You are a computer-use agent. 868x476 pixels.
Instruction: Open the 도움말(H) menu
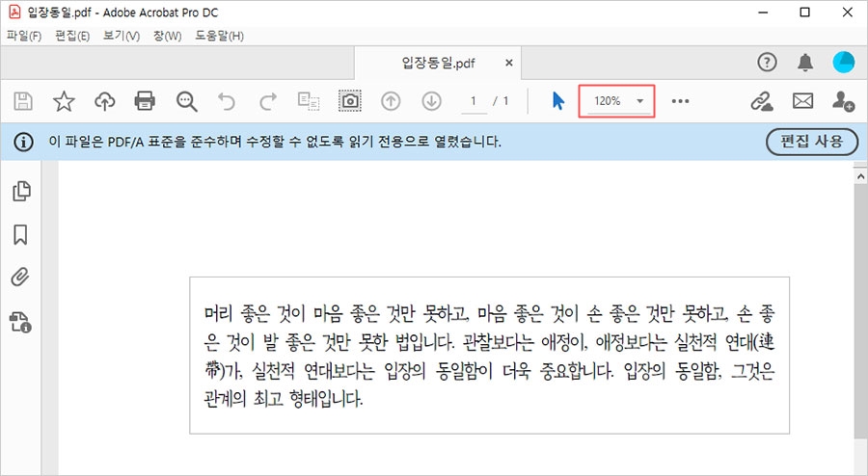219,36
